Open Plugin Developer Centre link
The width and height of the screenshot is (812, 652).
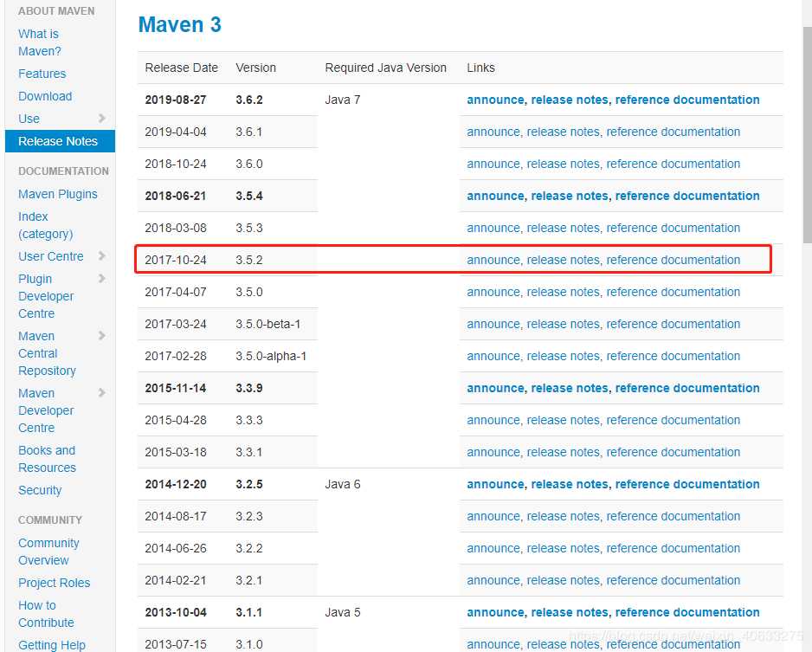tap(46, 296)
